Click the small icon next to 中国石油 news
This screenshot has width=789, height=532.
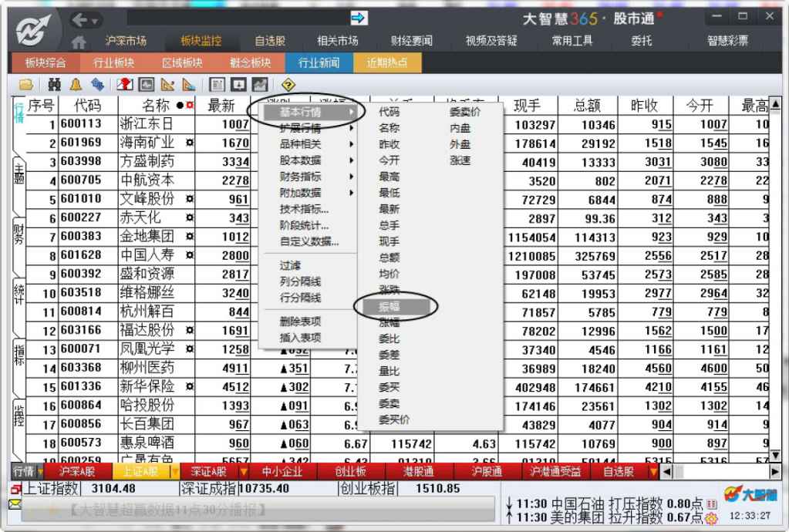[x=711, y=503]
